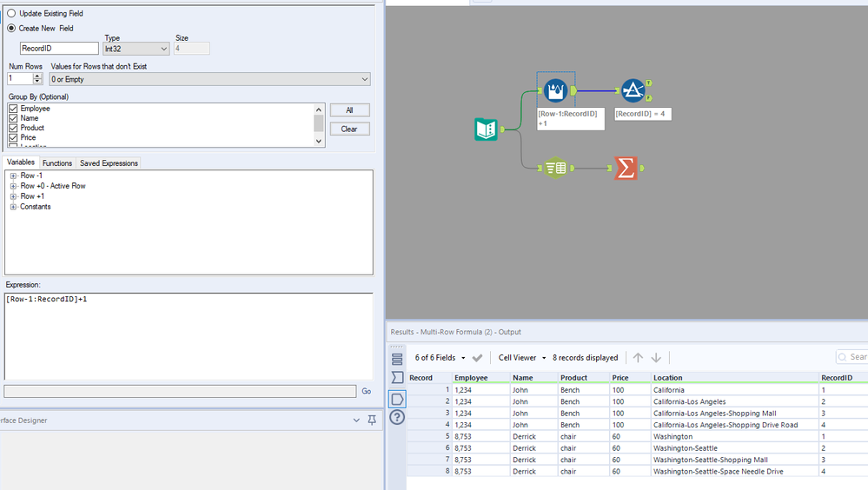Click the Filter False output anchor
Viewport: 868px width, 490px height.
pyautogui.click(x=649, y=98)
